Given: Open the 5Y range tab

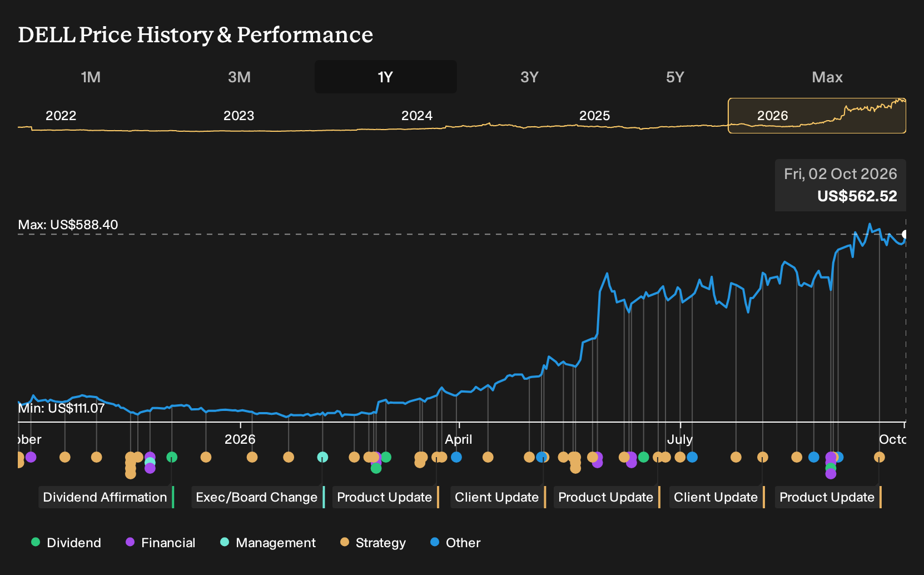Looking at the screenshot, I should coord(675,77).
